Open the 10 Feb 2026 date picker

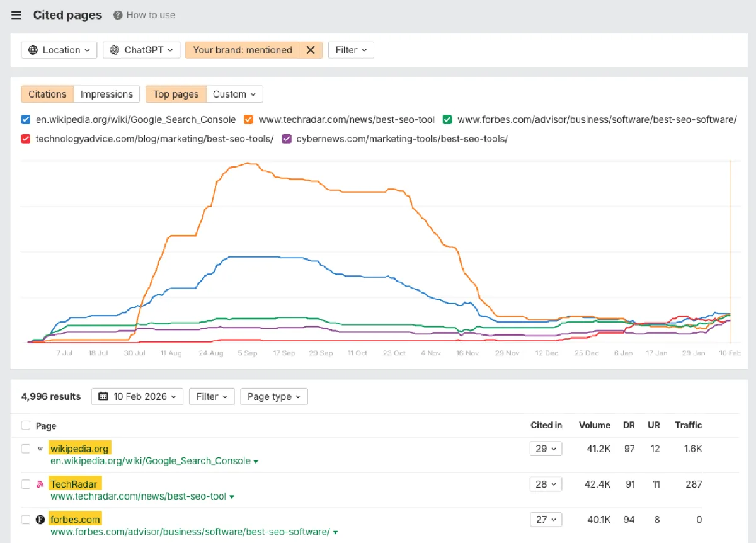coord(137,396)
